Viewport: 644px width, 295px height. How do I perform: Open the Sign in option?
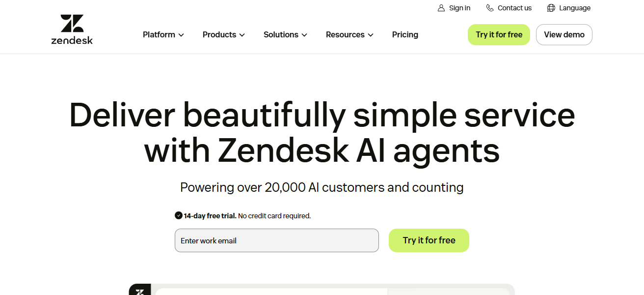(x=459, y=7)
